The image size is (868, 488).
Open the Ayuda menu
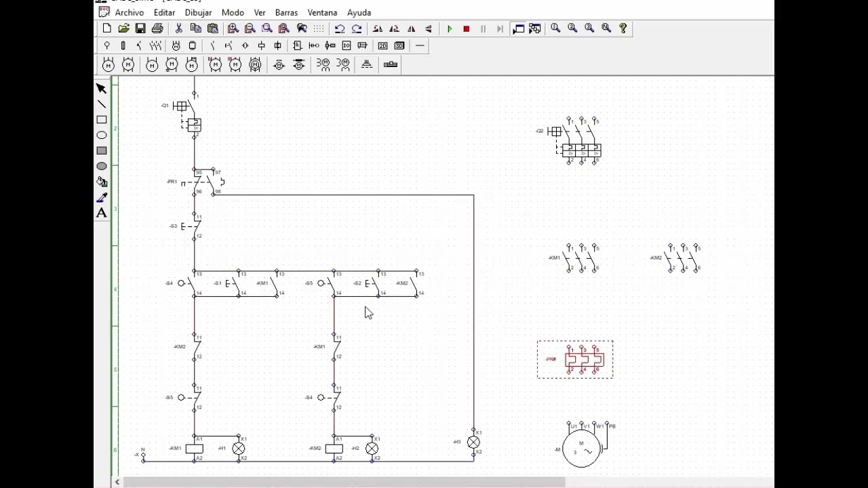[359, 12]
